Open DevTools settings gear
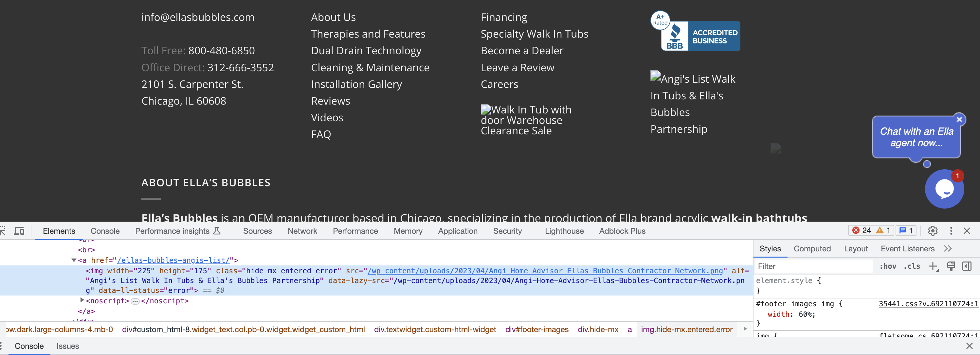 933,231
